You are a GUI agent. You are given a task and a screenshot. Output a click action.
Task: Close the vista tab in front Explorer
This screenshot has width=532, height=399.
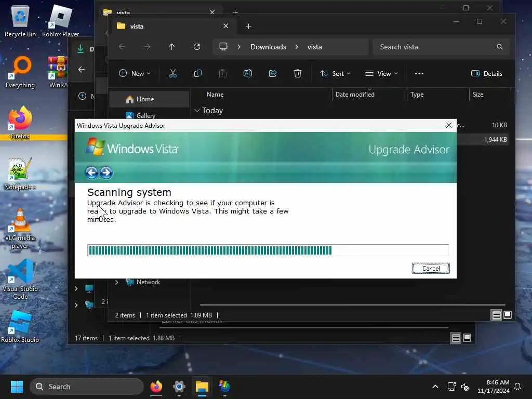pos(225,26)
